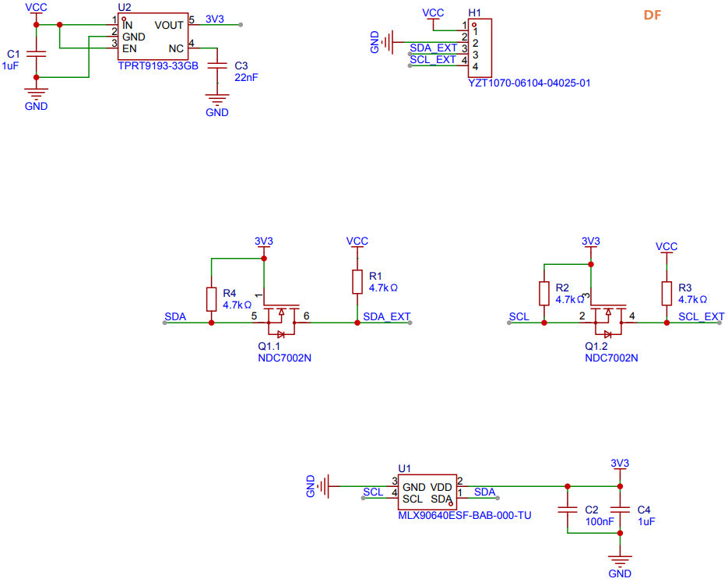Image resolution: width=728 pixels, height=582 pixels.
Task: Click resistor R3 near SCL_EXT
Action: coord(666,294)
